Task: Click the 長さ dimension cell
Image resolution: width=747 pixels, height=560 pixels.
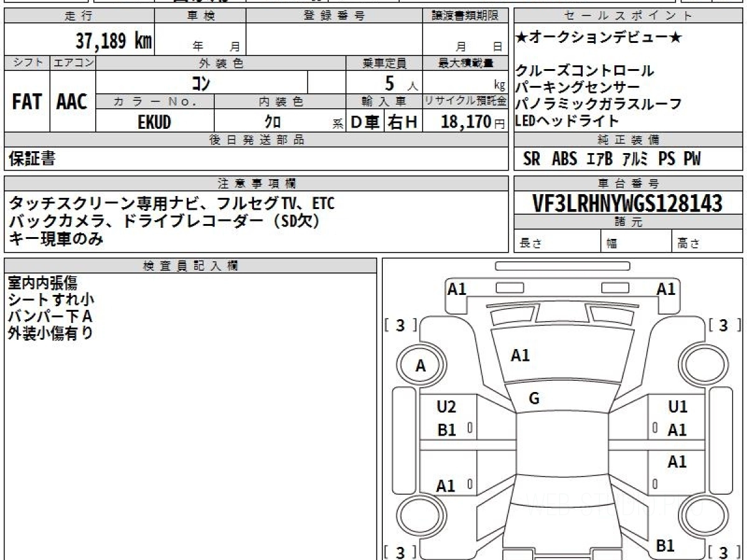Action: coord(558,241)
